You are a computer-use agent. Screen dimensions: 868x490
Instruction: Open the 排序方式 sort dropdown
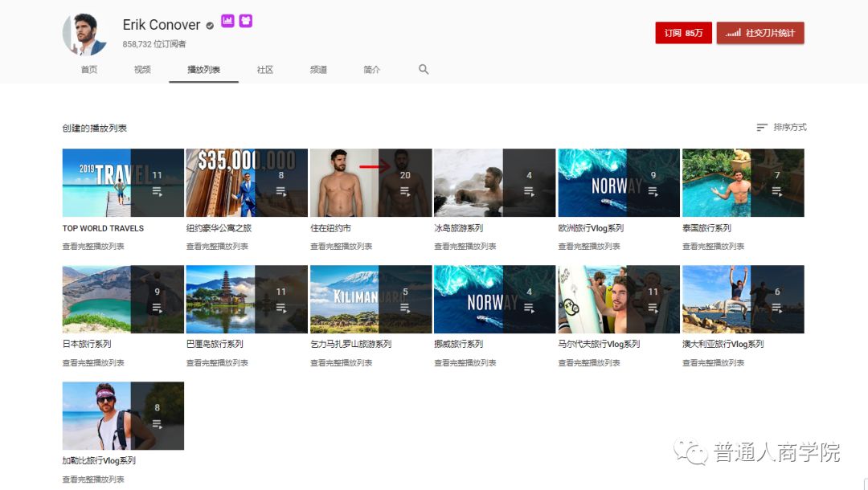point(781,128)
